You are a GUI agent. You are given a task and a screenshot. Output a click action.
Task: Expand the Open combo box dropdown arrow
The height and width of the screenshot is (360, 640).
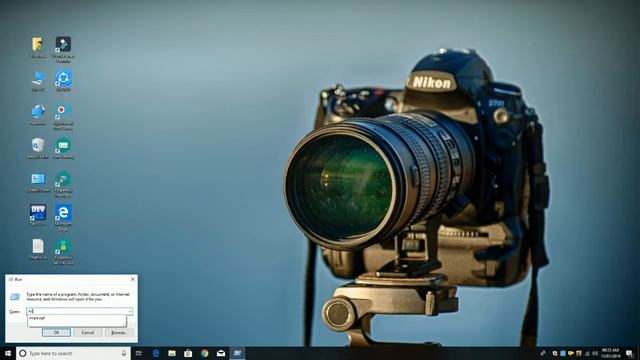click(x=130, y=311)
